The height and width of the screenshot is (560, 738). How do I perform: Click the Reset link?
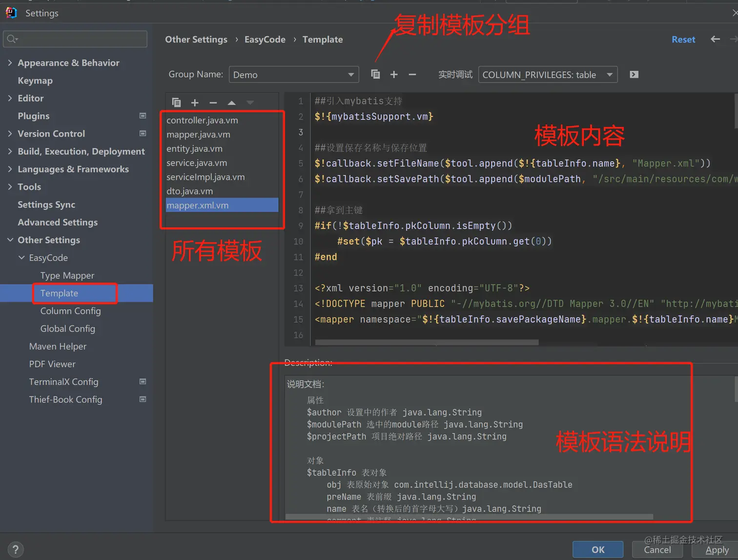coord(683,40)
